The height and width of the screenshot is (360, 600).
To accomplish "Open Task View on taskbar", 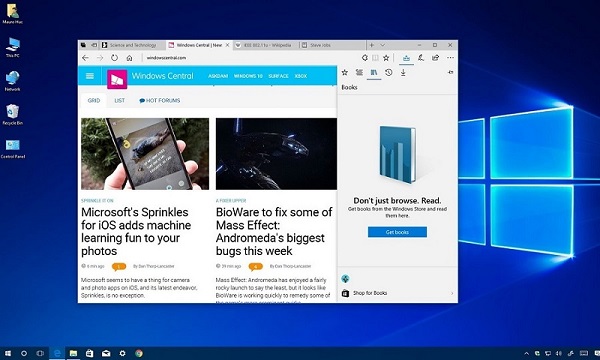I will coord(40,353).
